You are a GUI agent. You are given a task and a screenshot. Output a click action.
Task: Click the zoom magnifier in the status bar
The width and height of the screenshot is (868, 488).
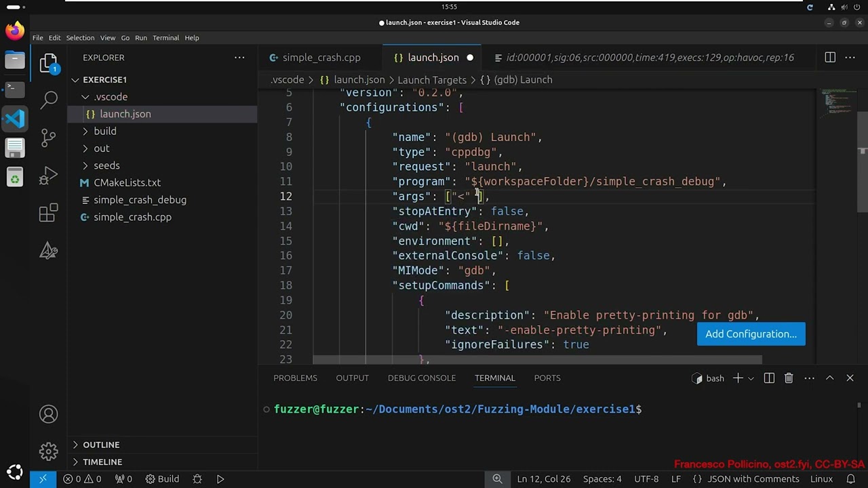pos(497,479)
